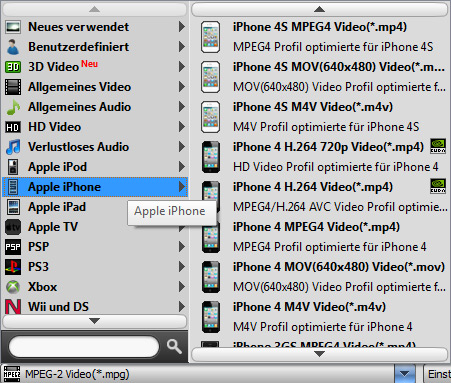Expand the Neues verwendet submenu arrow
Screen dimensions: 451x383
coord(182,27)
